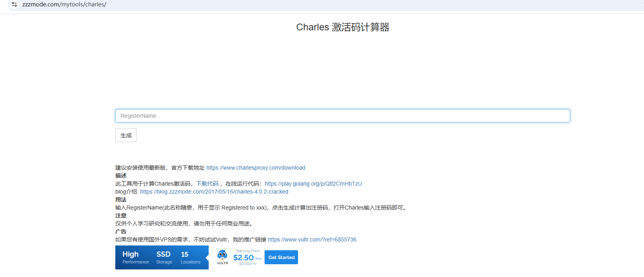Image resolution: width=644 pixels, height=277 pixels.
Task: Open the charlesproxy.com download link
Action: [x=256, y=168]
